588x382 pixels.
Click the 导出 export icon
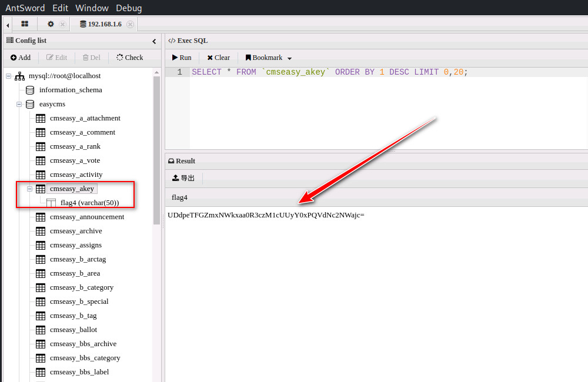(175, 178)
